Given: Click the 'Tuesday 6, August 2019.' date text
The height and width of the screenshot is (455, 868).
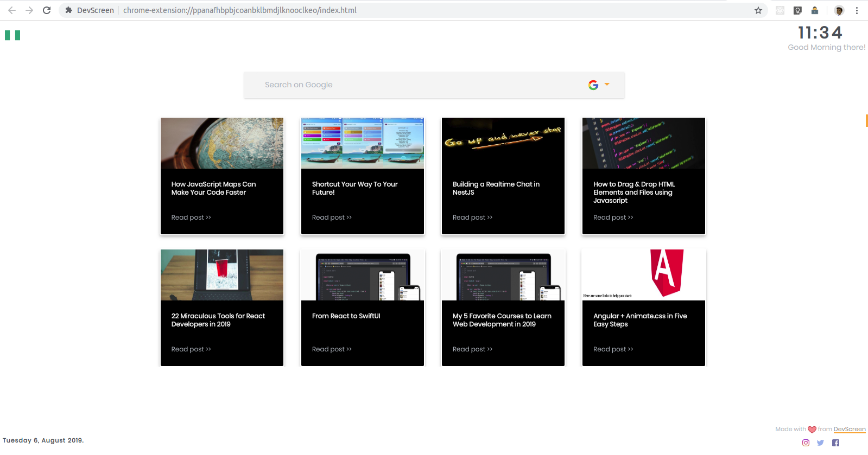Looking at the screenshot, I should 43,440.
